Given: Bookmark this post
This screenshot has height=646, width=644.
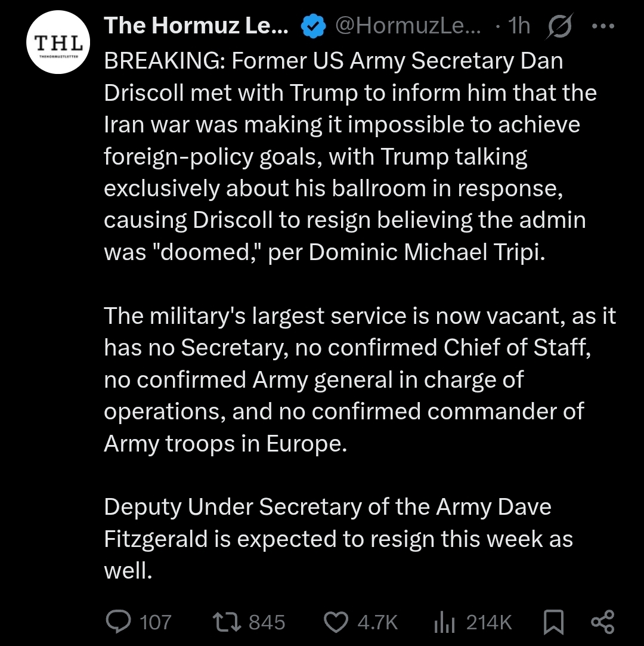Looking at the screenshot, I should click(553, 622).
